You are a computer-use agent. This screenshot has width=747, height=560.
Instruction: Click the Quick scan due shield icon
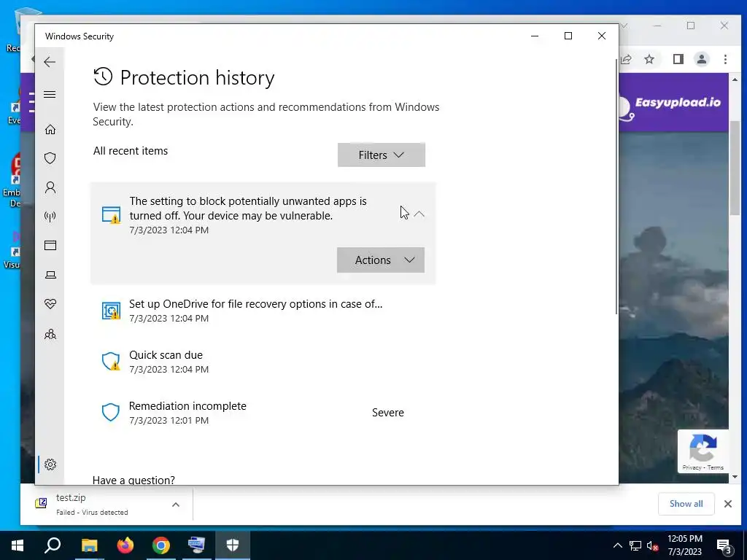point(111,362)
